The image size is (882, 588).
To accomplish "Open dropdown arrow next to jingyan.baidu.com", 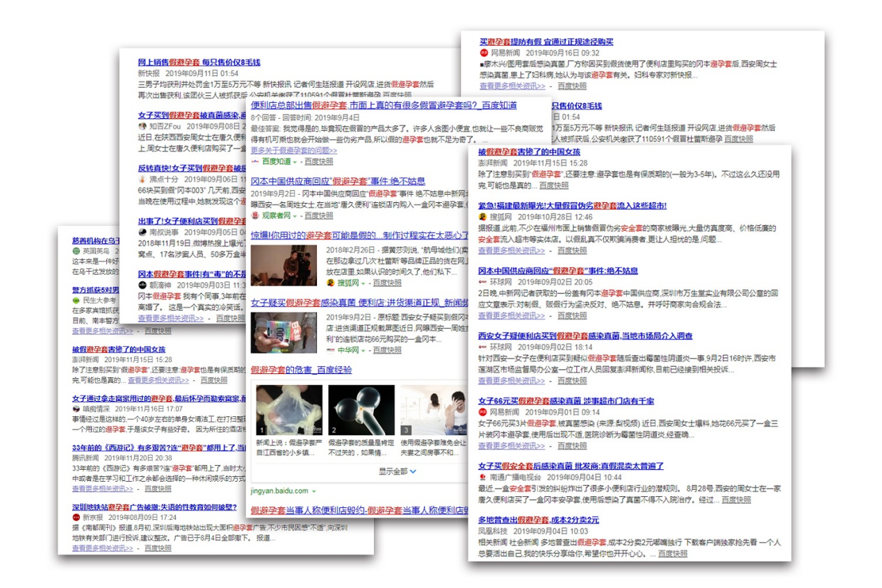I will pos(313,491).
